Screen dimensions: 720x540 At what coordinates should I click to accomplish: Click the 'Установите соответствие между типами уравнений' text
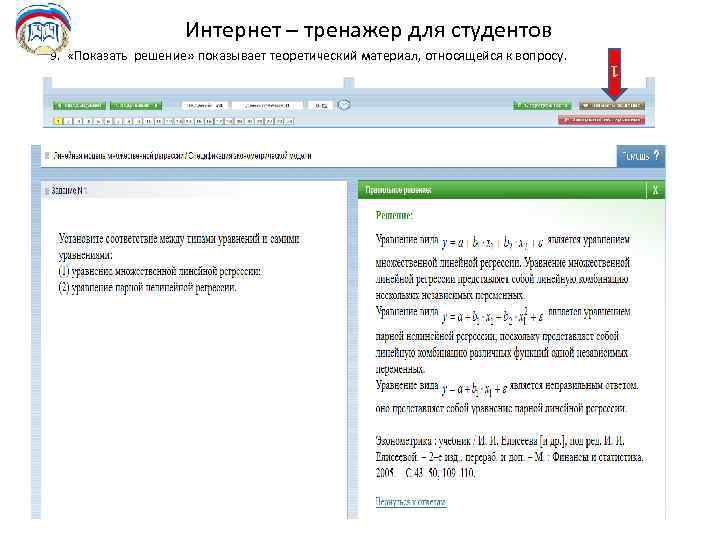click(x=179, y=239)
